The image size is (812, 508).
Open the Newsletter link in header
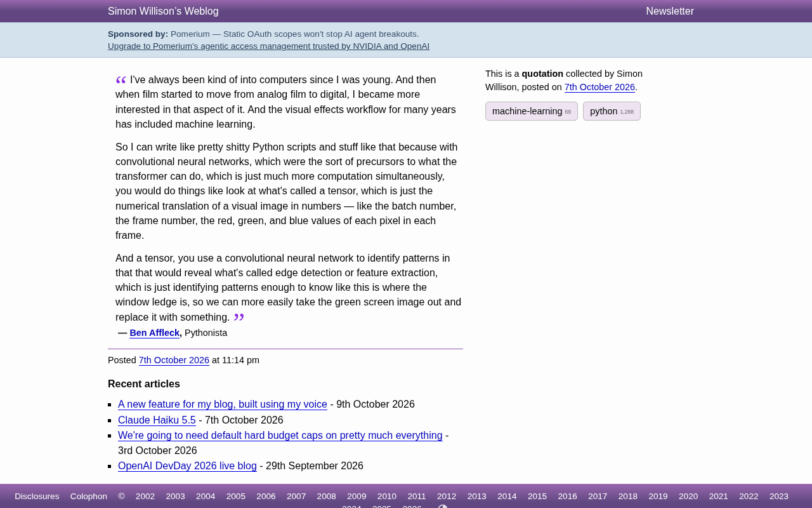coord(670,11)
